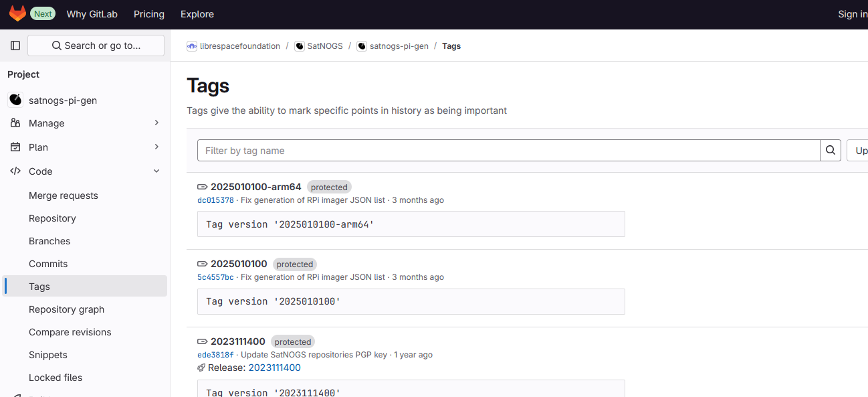Open Repository in sidebar
This screenshot has height=397, width=868.
pyautogui.click(x=52, y=218)
